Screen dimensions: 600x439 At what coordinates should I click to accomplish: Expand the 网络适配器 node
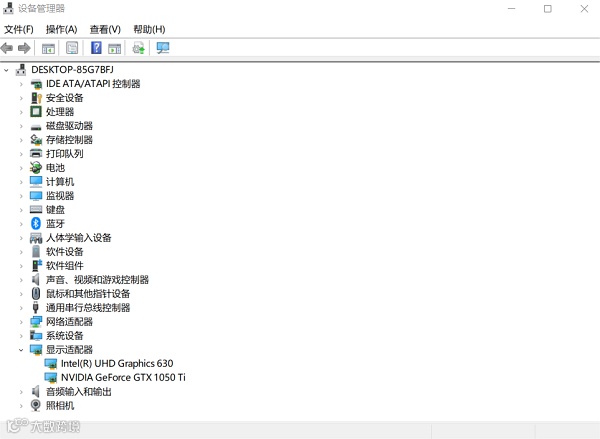tap(21, 322)
